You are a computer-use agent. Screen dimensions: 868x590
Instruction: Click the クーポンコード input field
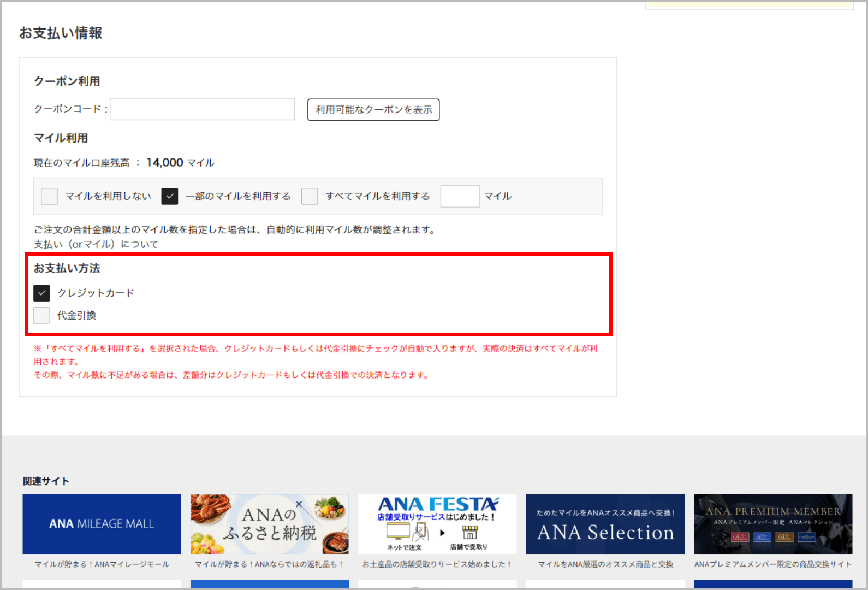tap(203, 109)
